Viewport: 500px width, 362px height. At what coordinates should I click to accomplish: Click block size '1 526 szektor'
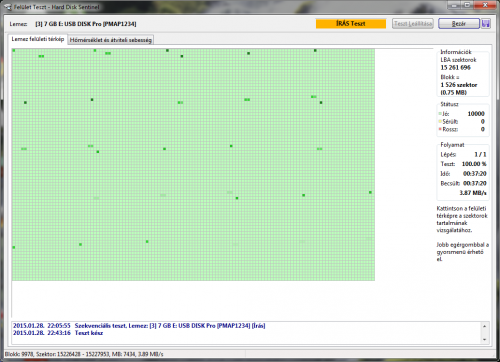tap(459, 85)
